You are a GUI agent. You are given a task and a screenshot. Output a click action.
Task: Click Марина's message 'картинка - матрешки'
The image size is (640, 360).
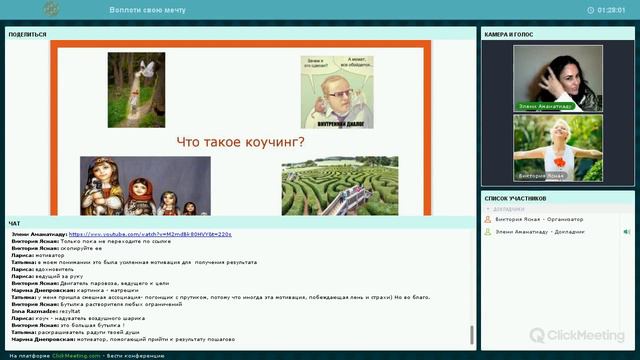(107, 290)
